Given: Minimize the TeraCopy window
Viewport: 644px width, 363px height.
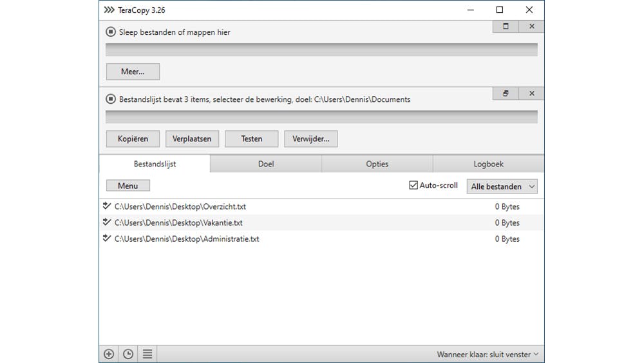Looking at the screenshot, I should (x=471, y=10).
